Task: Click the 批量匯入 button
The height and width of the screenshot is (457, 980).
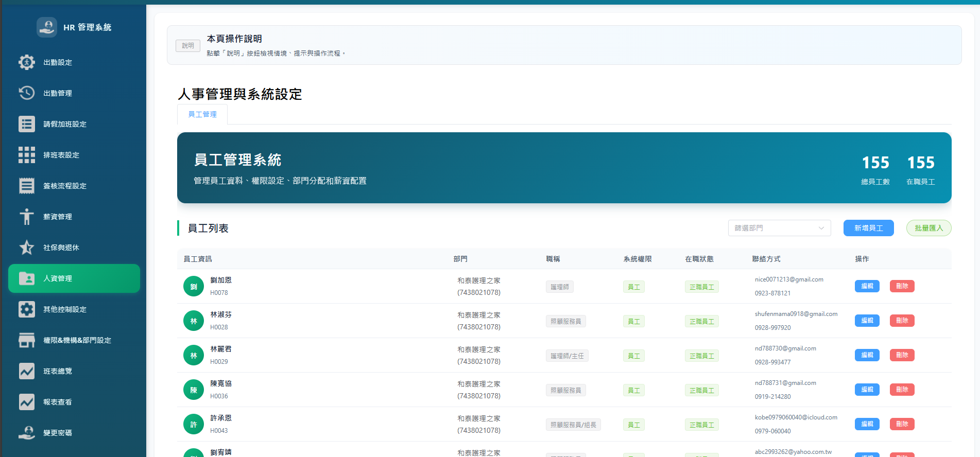Action: [928, 228]
